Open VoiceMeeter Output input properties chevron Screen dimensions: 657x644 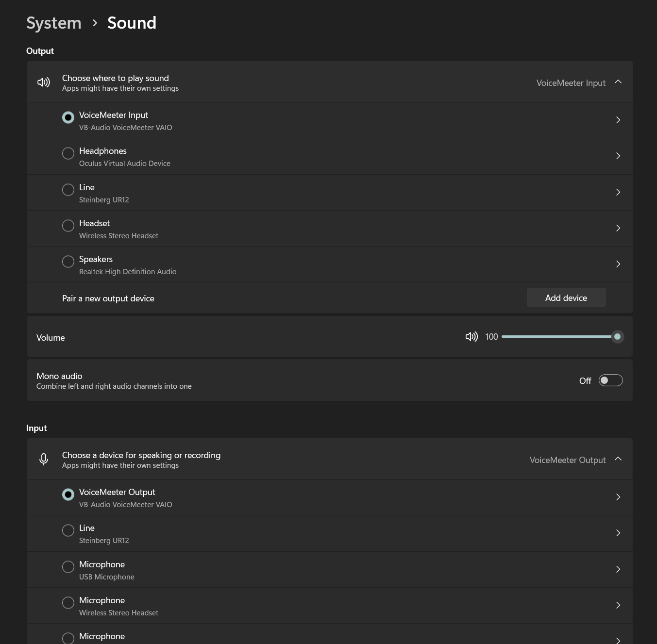tap(618, 497)
